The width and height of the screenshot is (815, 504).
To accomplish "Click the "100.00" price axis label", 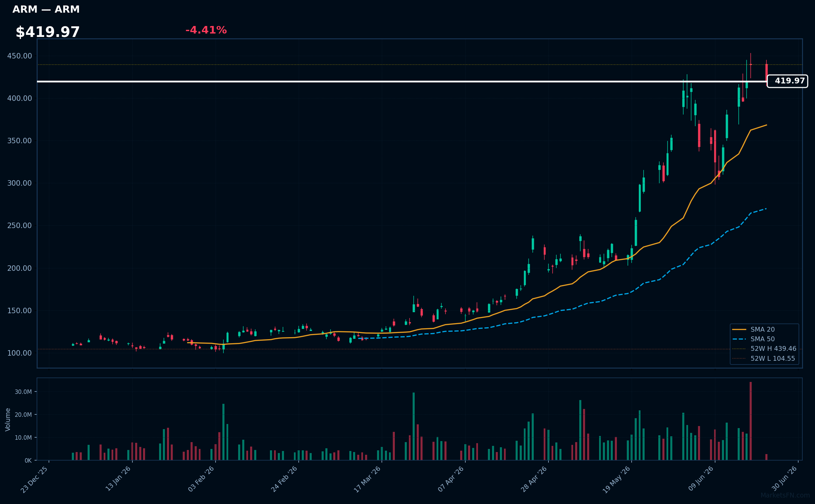I will pos(20,353).
